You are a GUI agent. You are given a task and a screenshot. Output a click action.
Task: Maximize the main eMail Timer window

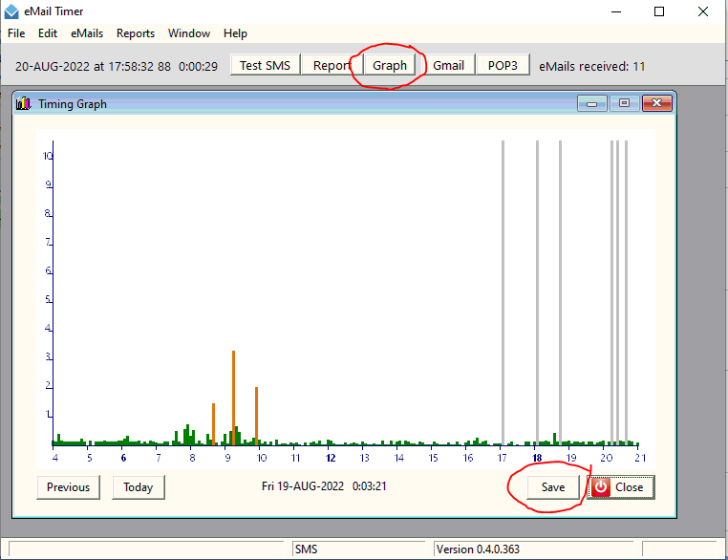tap(659, 11)
